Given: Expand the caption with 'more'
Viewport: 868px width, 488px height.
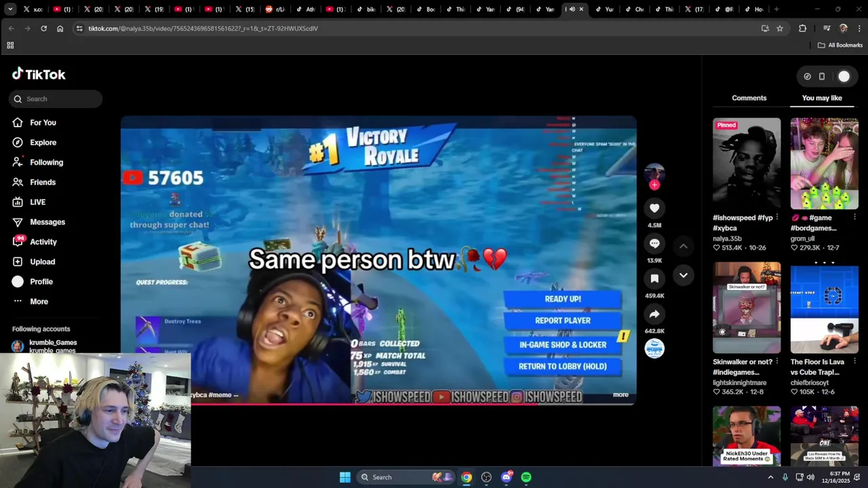Looking at the screenshot, I should tap(620, 394).
